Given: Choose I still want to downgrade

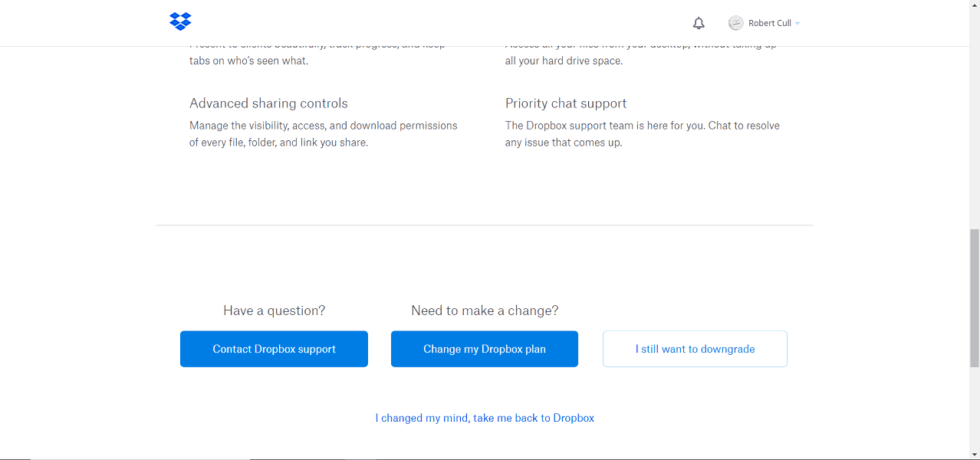Looking at the screenshot, I should (695, 349).
